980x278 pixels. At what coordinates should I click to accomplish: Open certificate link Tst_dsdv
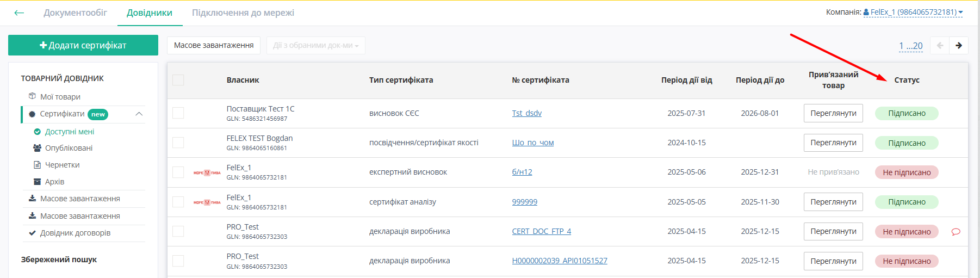[x=527, y=113]
